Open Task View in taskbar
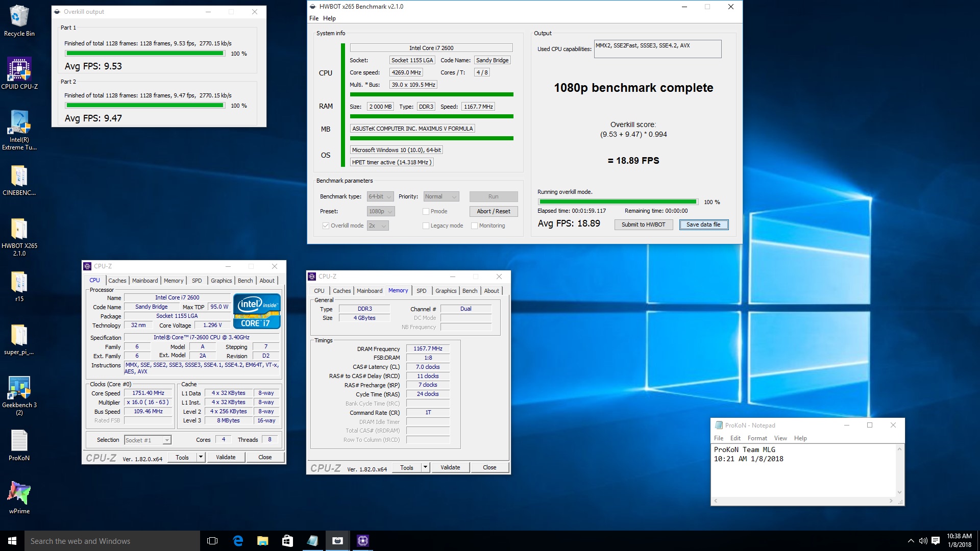Screen dimensions: 980x551 tap(212, 541)
